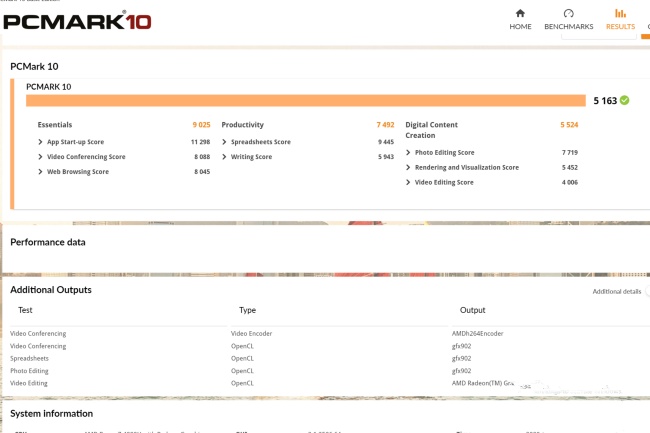This screenshot has height=433, width=650.
Task: Click the Digital Content Creation heading
Action: (x=432, y=130)
